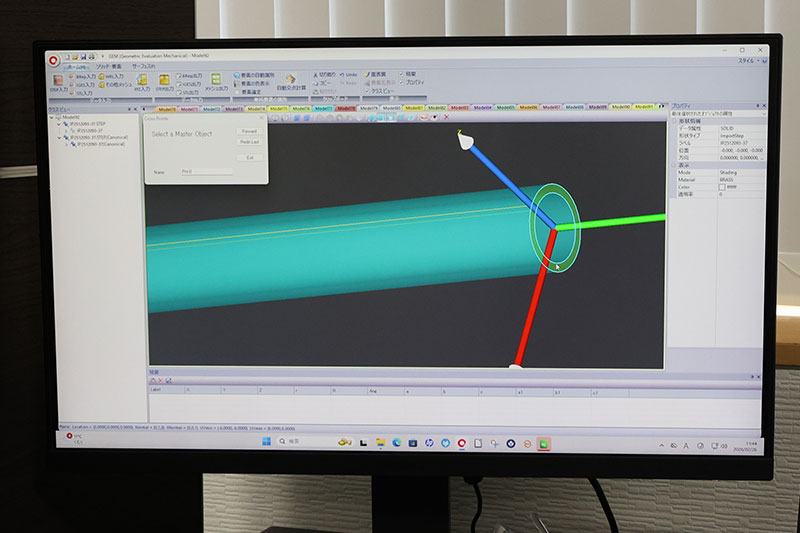Image resolution: width=800 pixels, height=533 pixels.
Task: Click the Name input field in dialog
Action: (x=205, y=172)
